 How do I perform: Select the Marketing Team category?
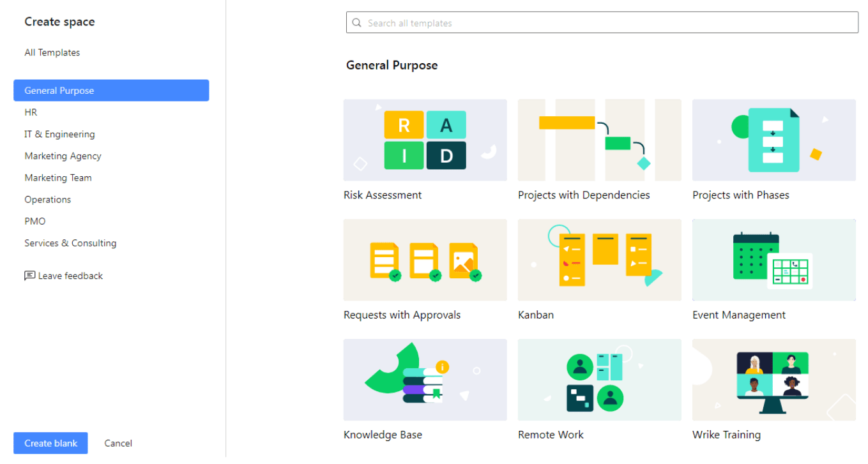(x=58, y=177)
